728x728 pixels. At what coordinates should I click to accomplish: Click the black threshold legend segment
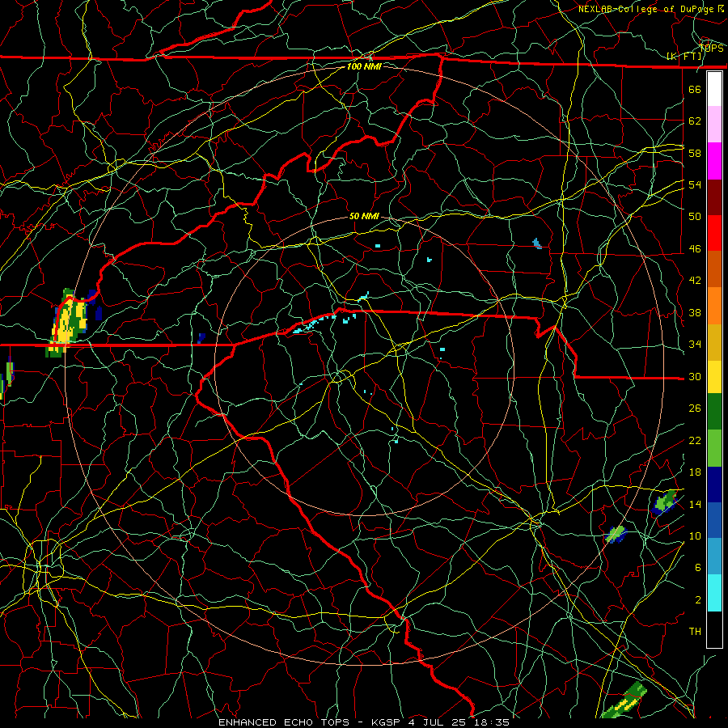(714, 629)
